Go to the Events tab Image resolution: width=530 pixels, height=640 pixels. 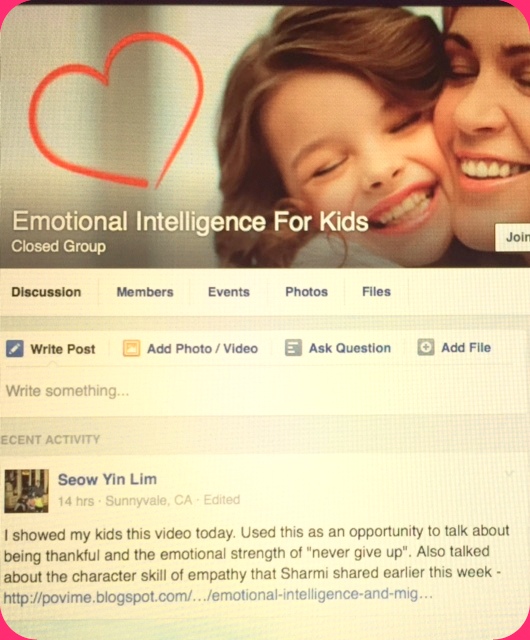[x=229, y=292]
